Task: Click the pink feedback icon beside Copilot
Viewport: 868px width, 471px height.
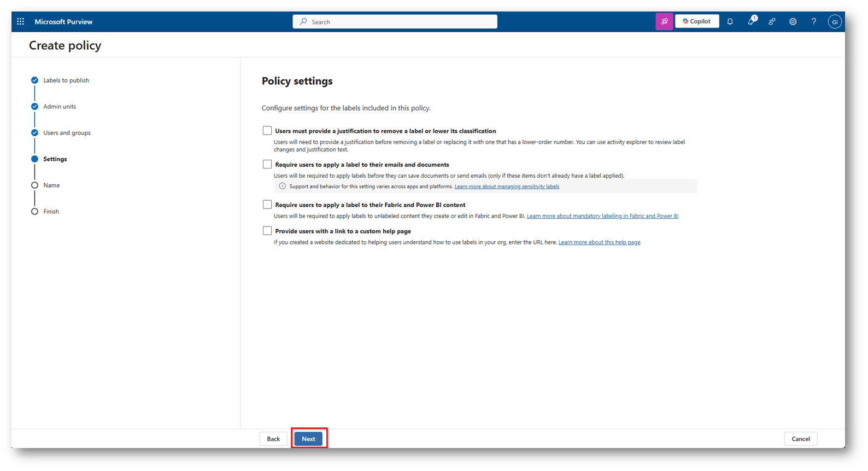Action: 664,22
